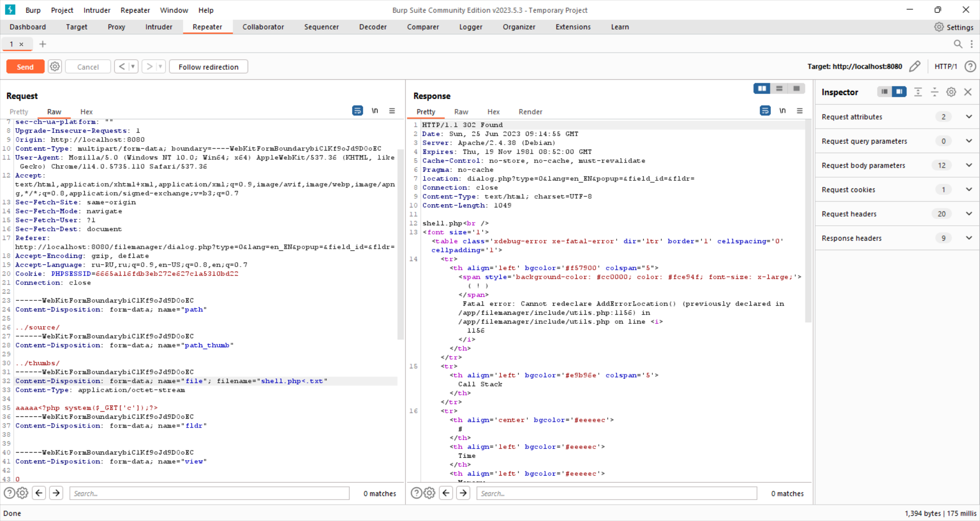The height and width of the screenshot is (521, 980).
Task: Switch to top-bottom request/response layout
Action: [779, 89]
